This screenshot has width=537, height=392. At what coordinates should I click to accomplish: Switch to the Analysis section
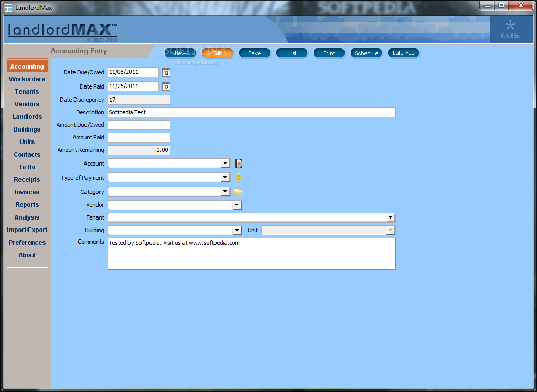pyautogui.click(x=27, y=217)
